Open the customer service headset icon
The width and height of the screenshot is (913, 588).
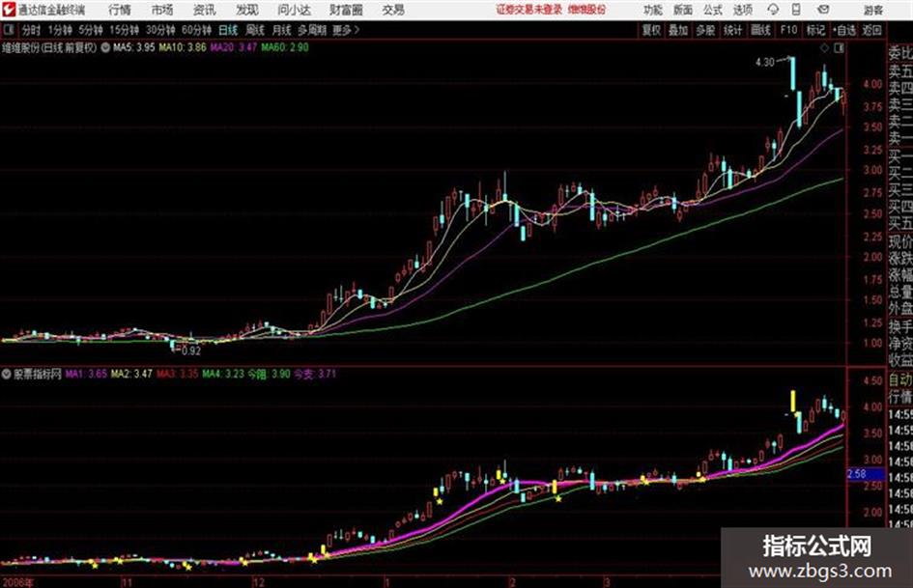click(773, 10)
